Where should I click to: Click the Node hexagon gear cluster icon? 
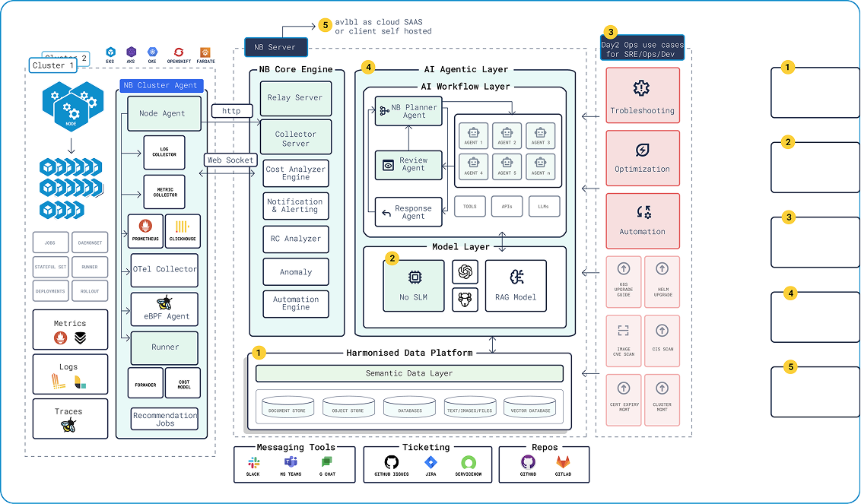point(72,106)
